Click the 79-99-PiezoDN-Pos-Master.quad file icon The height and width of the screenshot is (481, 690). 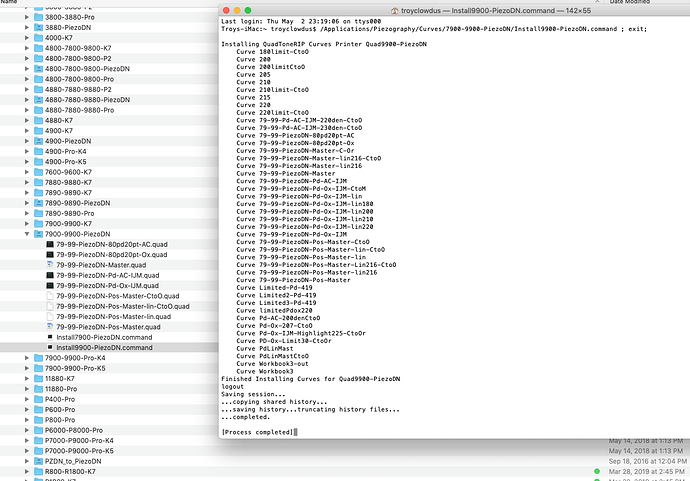click(x=50, y=327)
